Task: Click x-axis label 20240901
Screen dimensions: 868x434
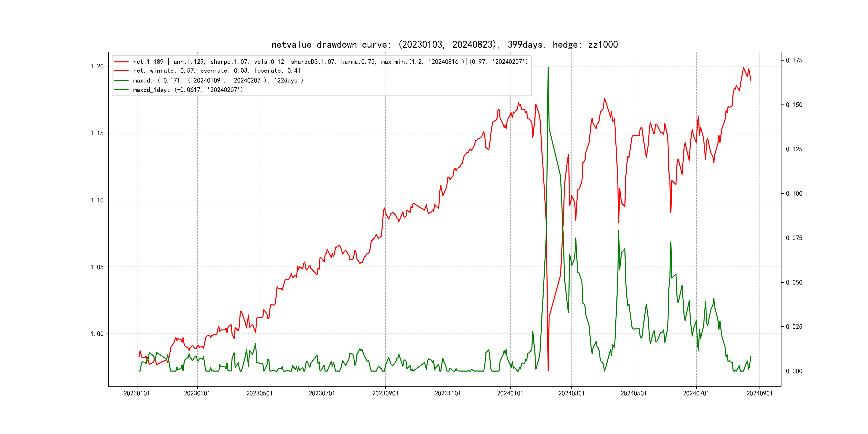Action: tap(759, 394)
